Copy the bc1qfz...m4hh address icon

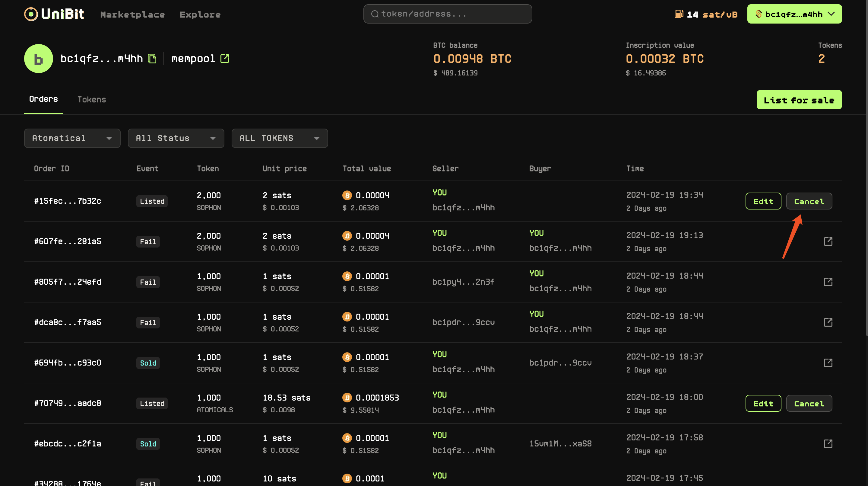click(152, 59)
